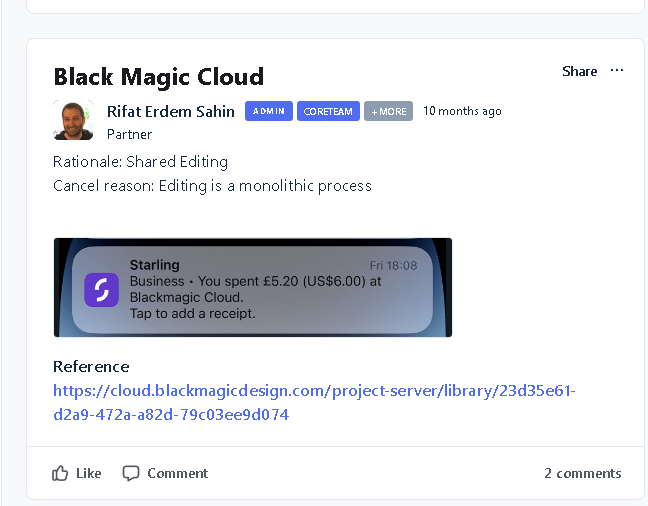Click the "Reference" heading text

pyautogui.click(x=91, y=367)
